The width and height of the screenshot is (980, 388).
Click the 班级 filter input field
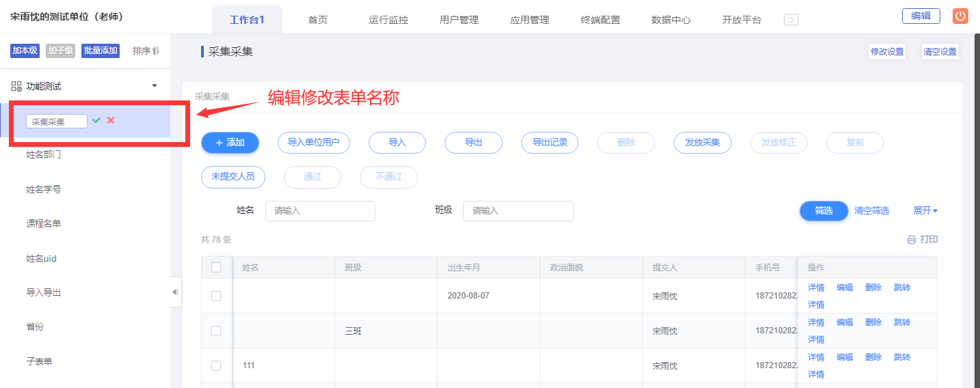(x=518, y=211)
